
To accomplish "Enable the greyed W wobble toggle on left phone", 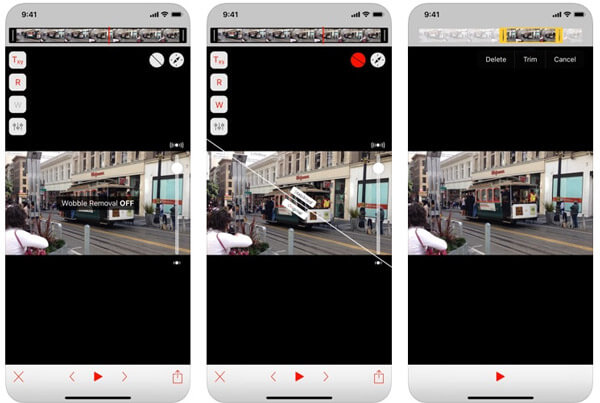I will click(18, 104).
